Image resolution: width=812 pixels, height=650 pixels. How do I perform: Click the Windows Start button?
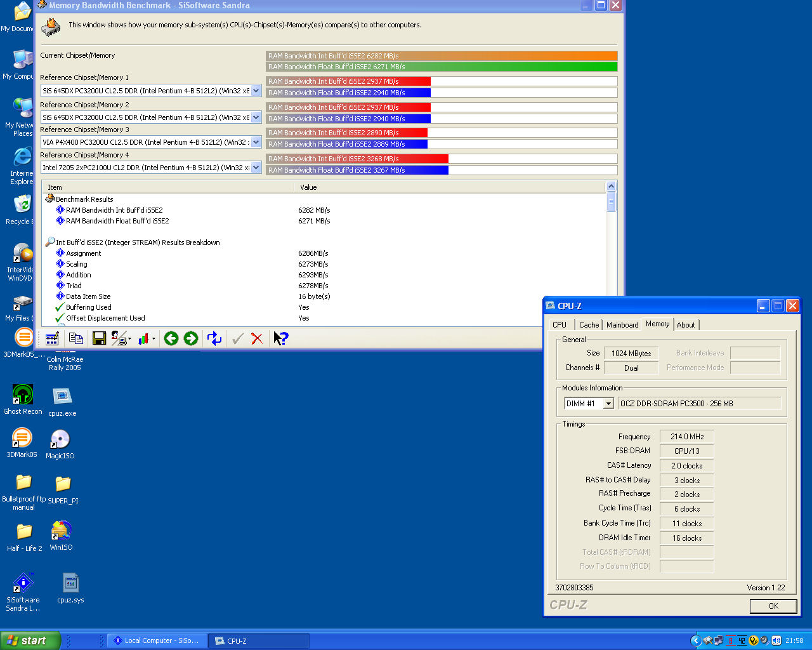[x=30, y=640]
